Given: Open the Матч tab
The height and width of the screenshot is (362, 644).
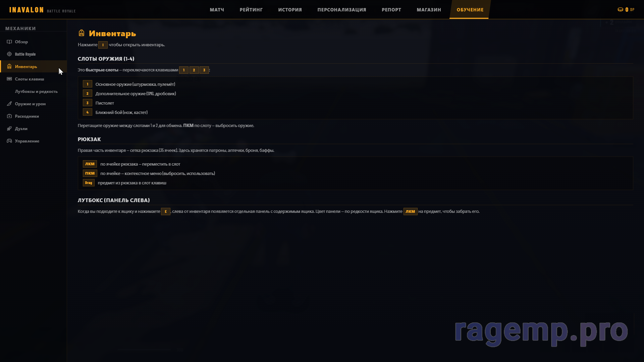Looking at the screenshot, I should [217, 10].
